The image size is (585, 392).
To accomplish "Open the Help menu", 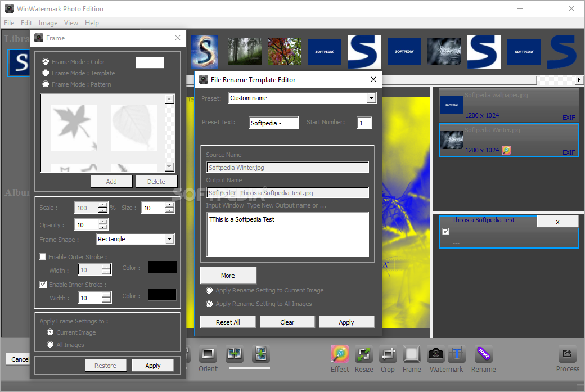I will [92, 22].
